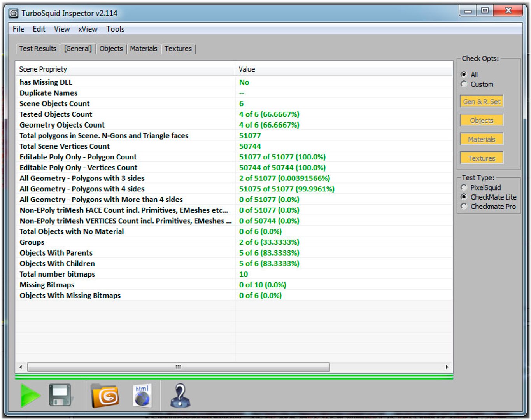Viewport: 531px width, 420px height.
Task: Click the Scene Propriety column header
Action: (125, 69)
